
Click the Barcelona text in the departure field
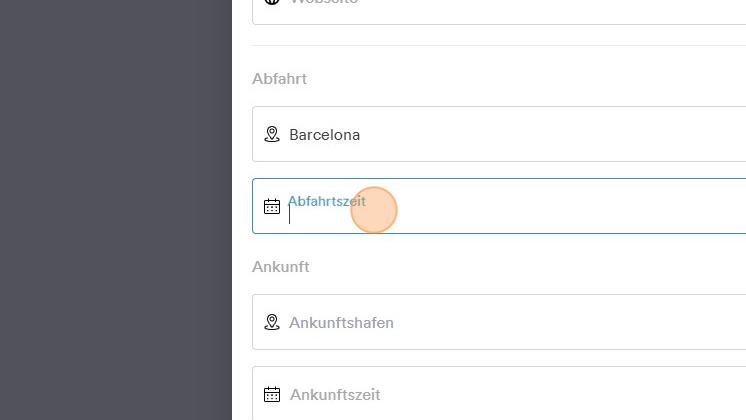click(324, 135)
